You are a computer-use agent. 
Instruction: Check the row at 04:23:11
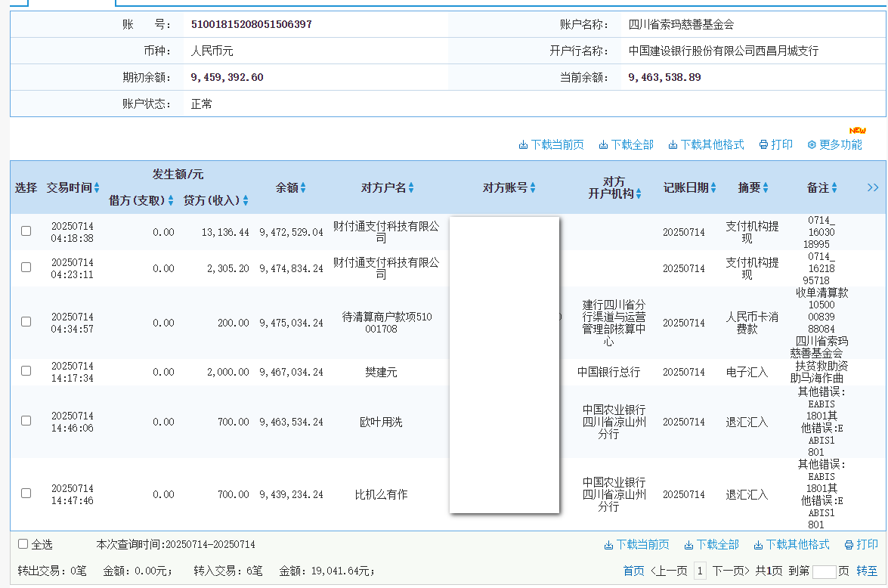click(26, 268)
